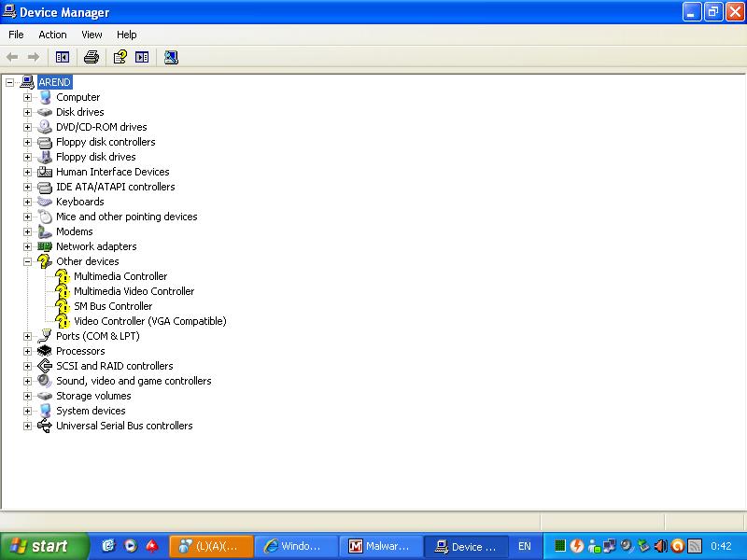Click the Modems category icon
This screenshot has width=747, height=560.
point(44,231)
